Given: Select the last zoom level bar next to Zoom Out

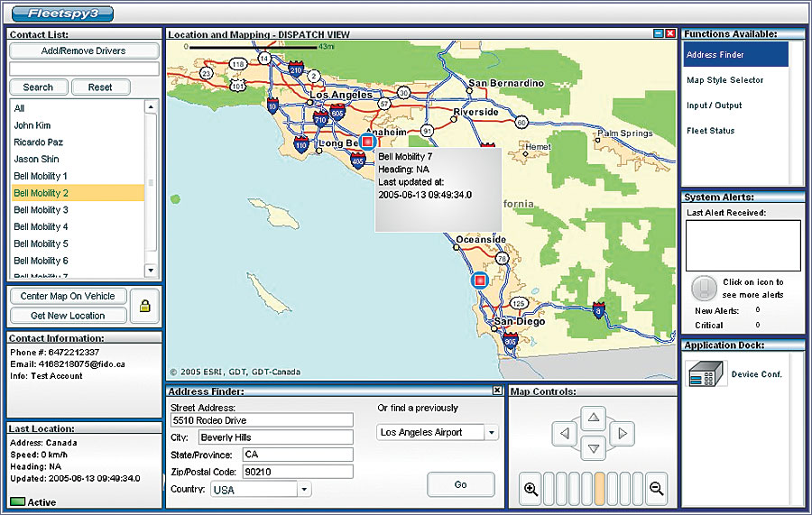Looking at the screenshot, I should tap(637, 489).
